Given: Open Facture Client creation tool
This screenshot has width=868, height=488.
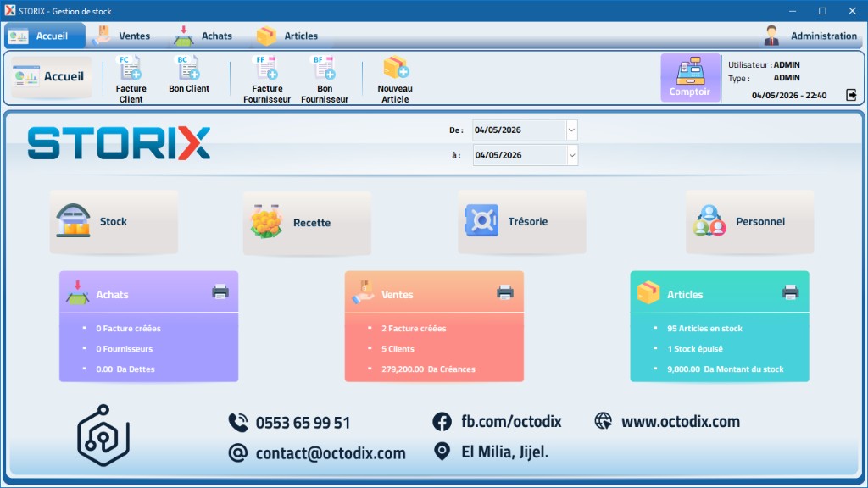Looking at the screenshot, I should [131, 79].
